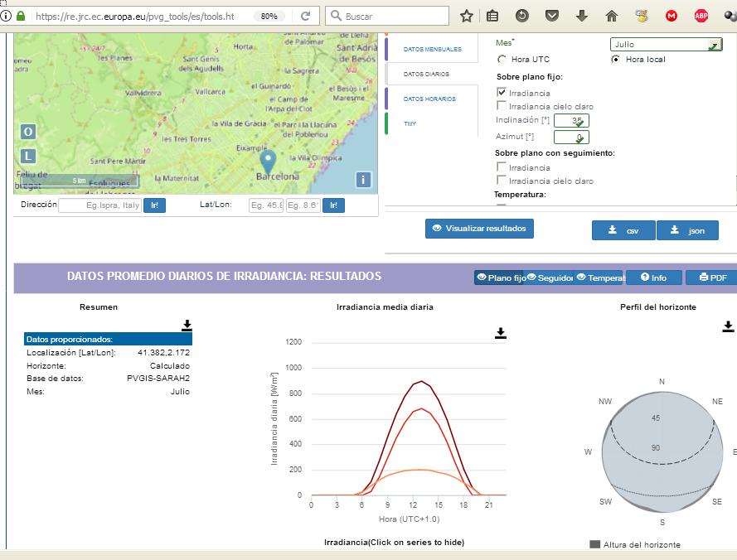Toggle Altura del horizonte legend item
This screenshot has height=560, width=737.
635,544
